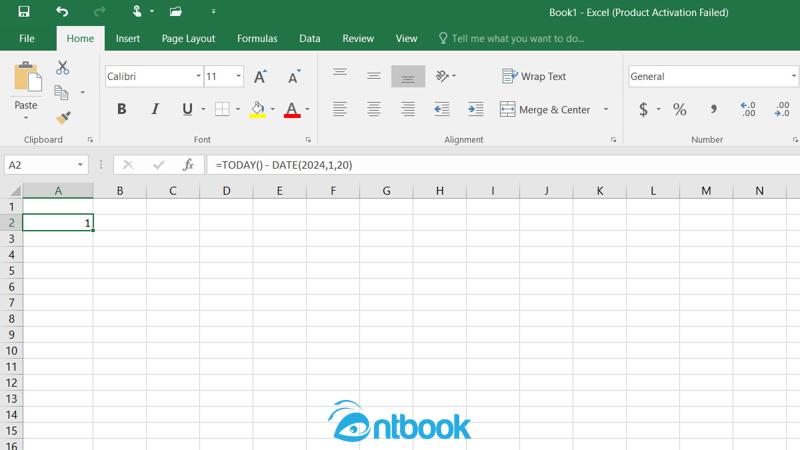Click the Name Box showing A2
The image size is (800, 450).
(x=46, y=165)
